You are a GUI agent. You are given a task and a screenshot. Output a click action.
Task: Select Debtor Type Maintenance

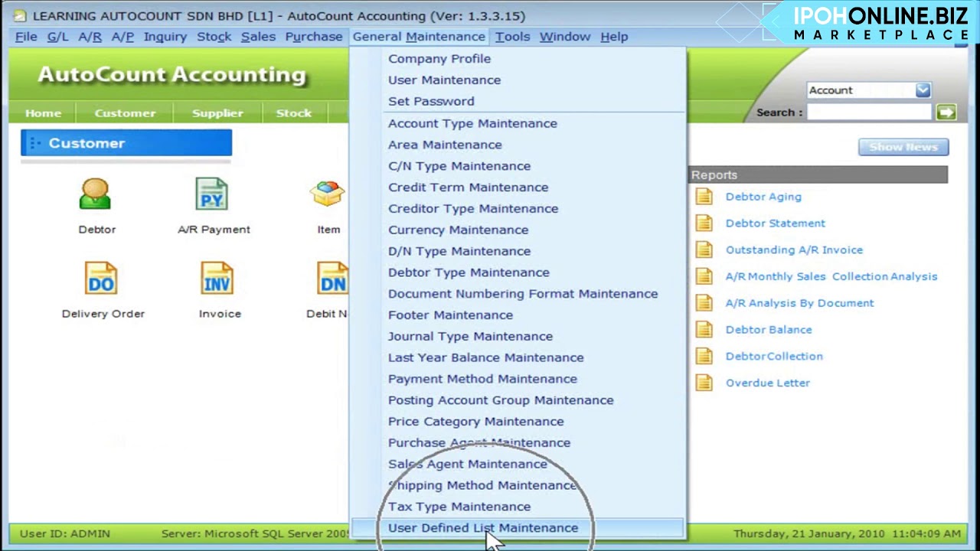point(518,272)
